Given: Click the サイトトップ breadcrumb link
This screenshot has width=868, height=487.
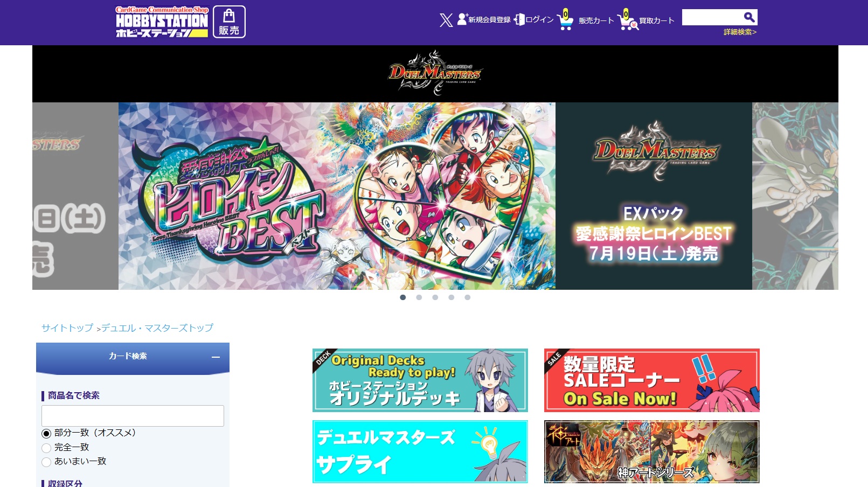Looking at the screenshot, I should tap(67, 328).
